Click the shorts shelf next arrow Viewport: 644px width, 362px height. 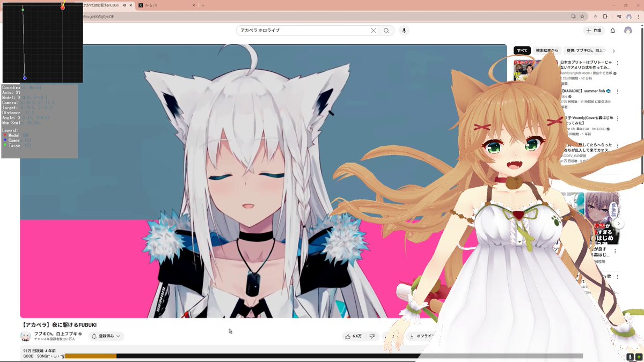point(618,224)
